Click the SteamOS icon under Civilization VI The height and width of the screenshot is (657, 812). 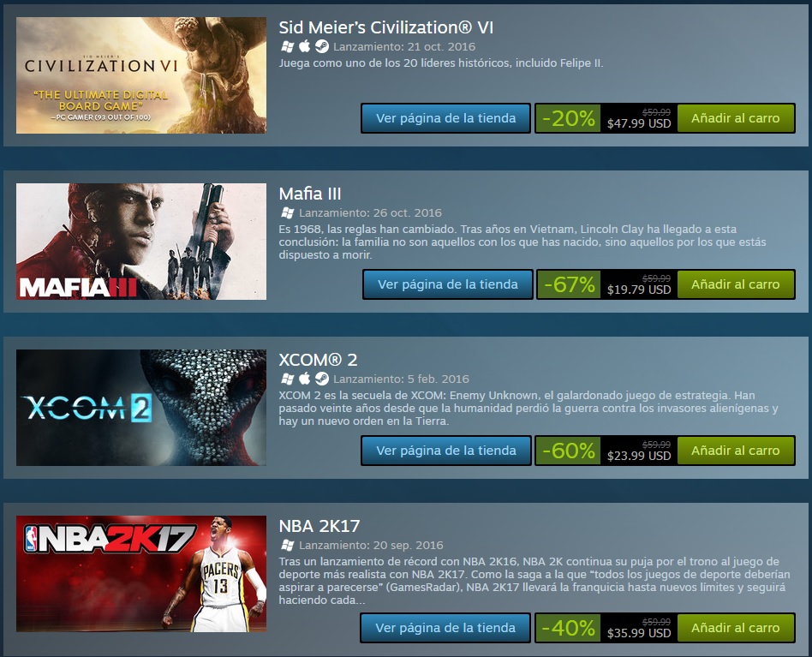click(x=321, y=46)
